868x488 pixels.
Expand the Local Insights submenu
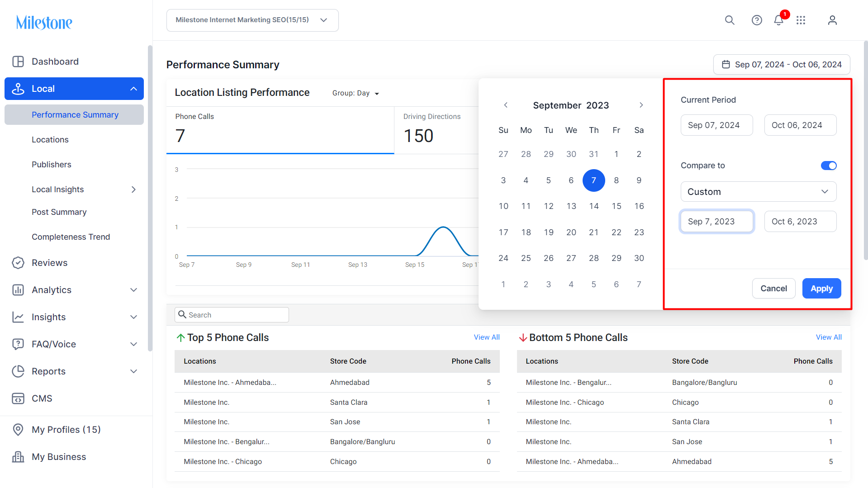133,190
